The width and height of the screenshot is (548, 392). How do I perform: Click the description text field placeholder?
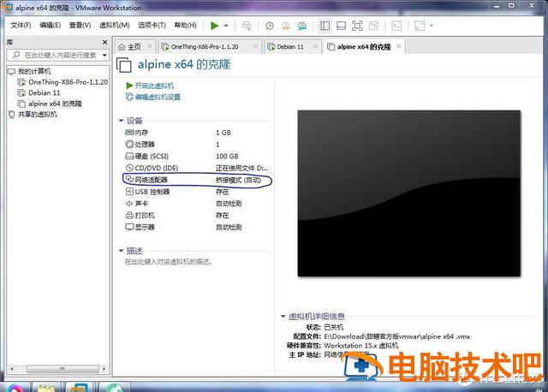(x=169, y=262)
